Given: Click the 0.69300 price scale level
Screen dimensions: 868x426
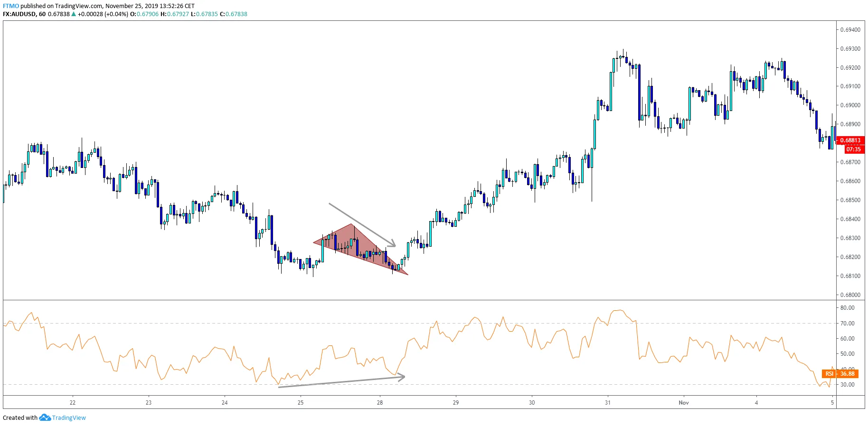Looking at the screenshot, I should 850,49.
